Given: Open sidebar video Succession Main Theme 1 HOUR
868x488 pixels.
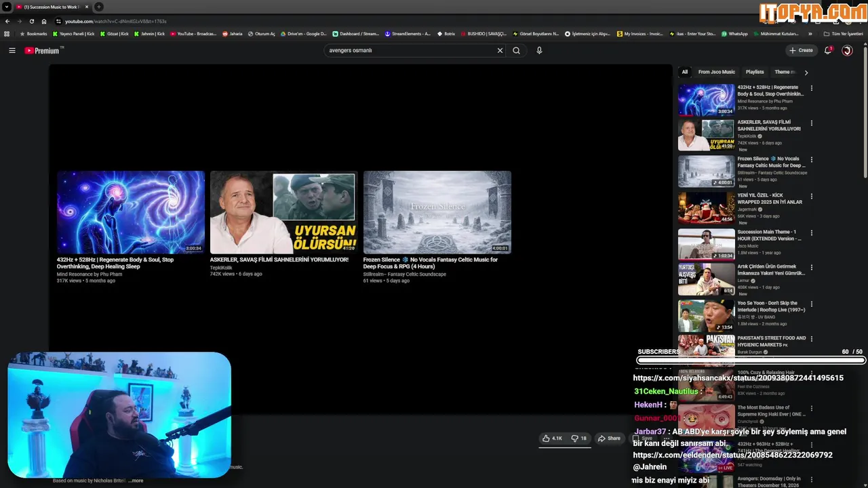Looking at the screenshot, I should pos(706,245).
